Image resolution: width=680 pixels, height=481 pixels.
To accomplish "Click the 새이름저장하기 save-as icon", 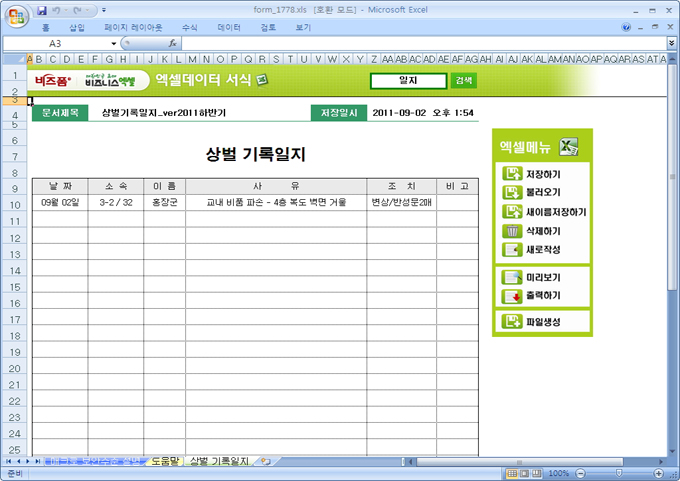I will tap(512, 212).
